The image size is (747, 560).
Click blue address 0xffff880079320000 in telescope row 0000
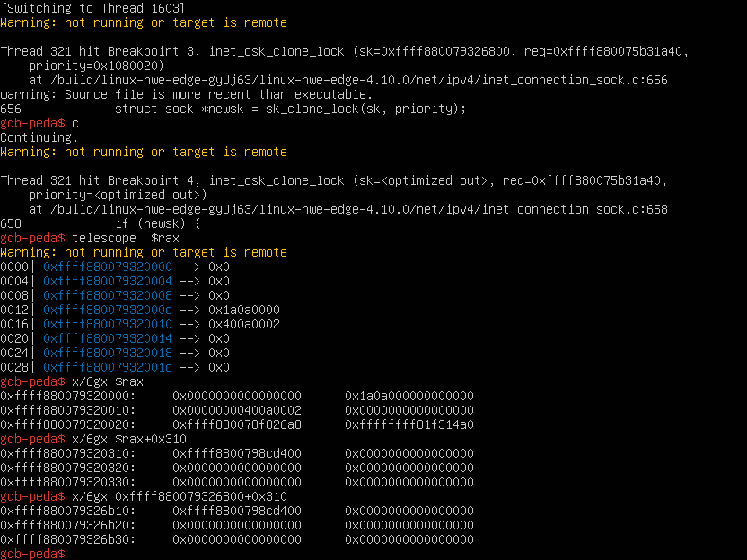coord(107,267)
